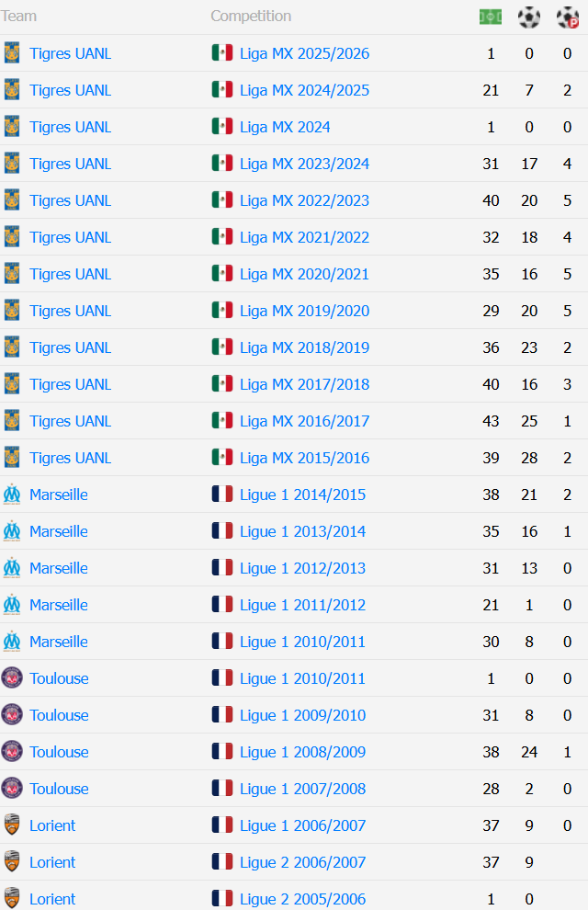Click the Team column header
The width and height of the screenshot is (588, 910).
click(x=19, y=17)
